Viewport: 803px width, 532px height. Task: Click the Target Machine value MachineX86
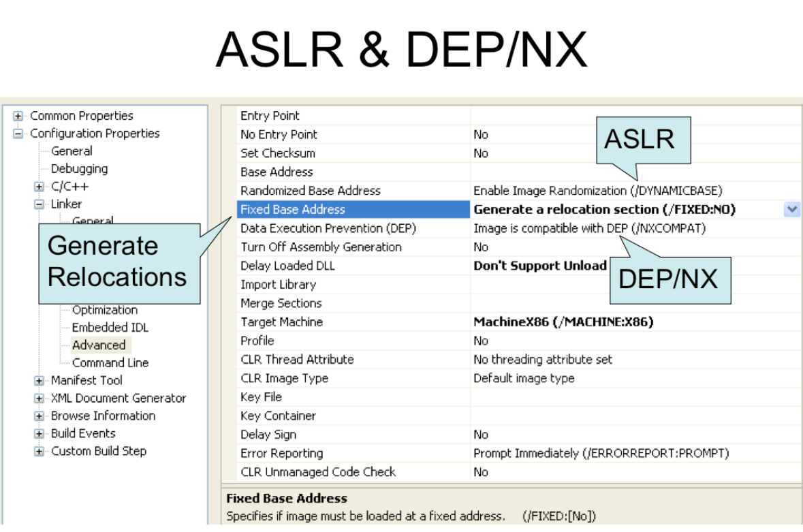pyautogui.click(x=563, y=322)
